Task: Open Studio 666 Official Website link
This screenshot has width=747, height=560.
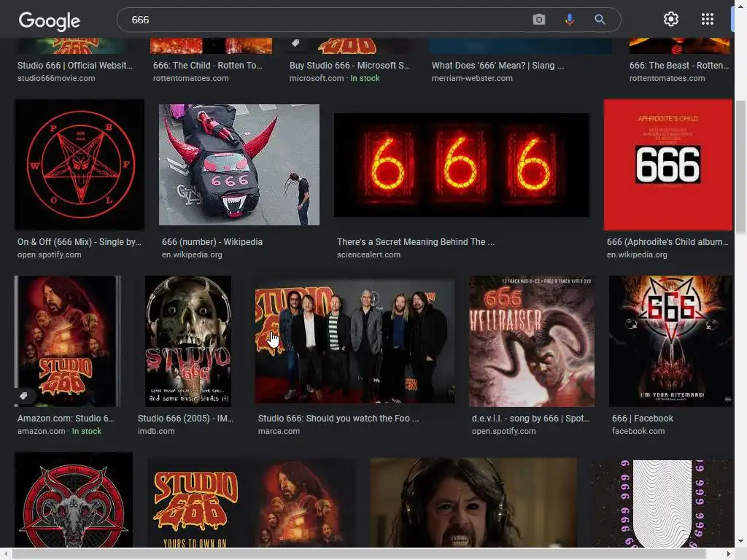Action: (x=75, y=65)
